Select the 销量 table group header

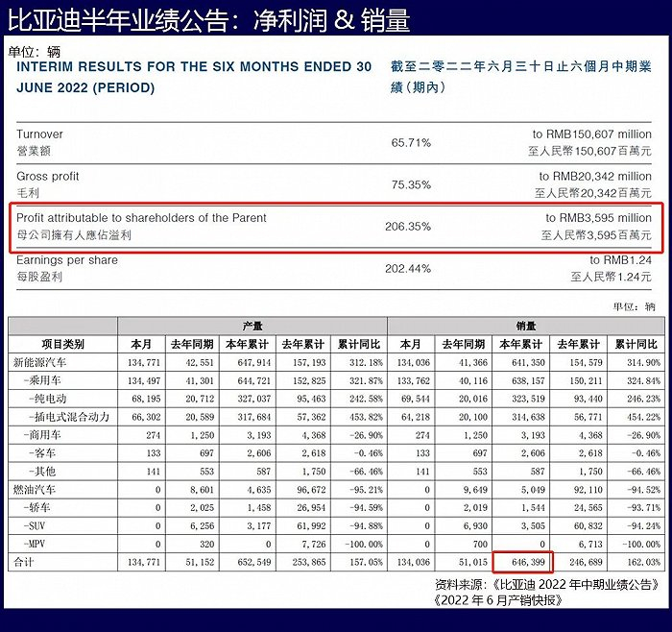(x=526, y=327)
